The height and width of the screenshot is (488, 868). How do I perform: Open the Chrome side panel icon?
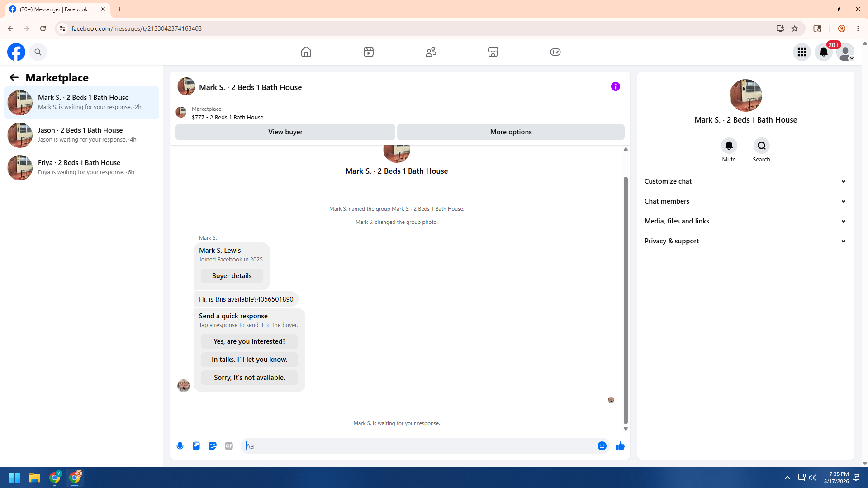click(x=817, y=28)
